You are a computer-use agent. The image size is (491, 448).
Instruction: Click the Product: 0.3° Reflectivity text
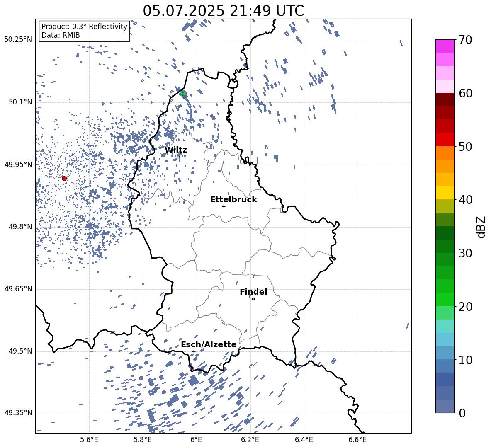(84, 27)
